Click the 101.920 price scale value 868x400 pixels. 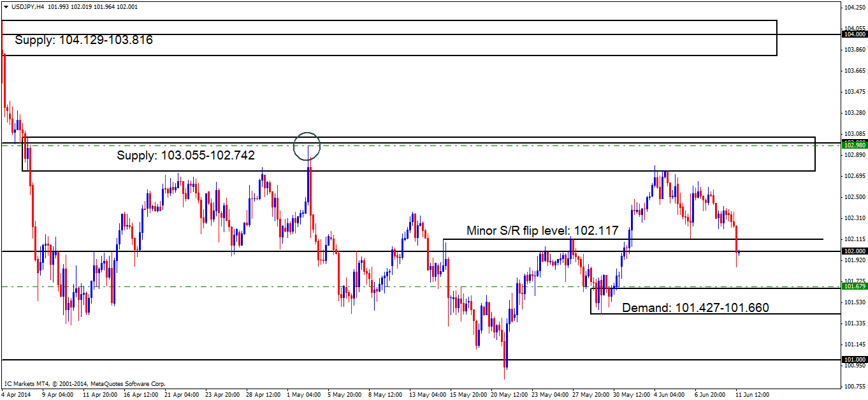tap(854, 260)
